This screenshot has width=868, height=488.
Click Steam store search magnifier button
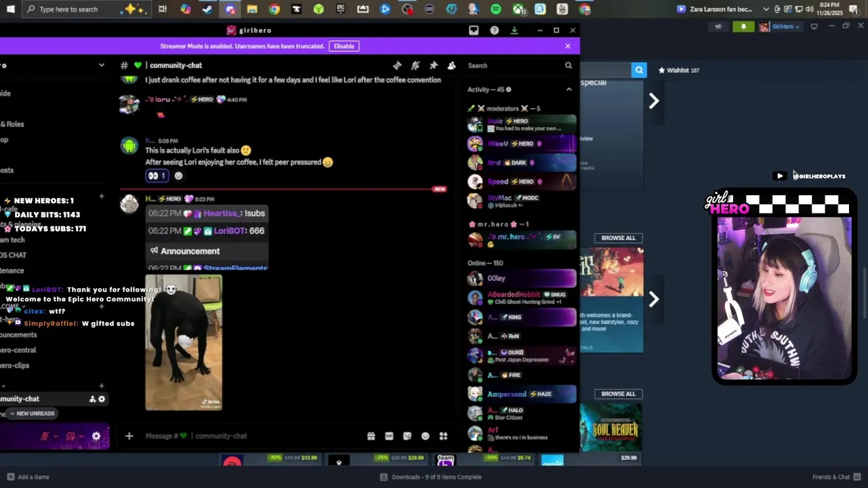(x=639, y=70)
